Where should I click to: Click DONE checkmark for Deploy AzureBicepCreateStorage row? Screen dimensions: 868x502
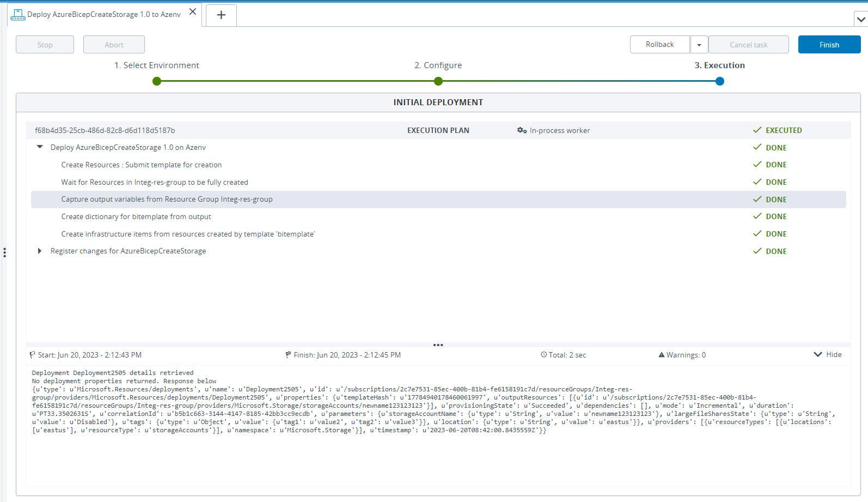pyautogui.click(x=757, y=147)
